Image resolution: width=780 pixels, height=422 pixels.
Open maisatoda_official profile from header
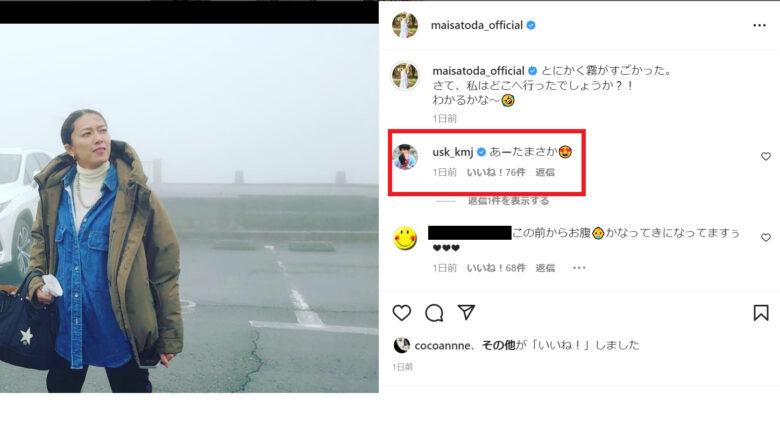[x=477, y=25]
